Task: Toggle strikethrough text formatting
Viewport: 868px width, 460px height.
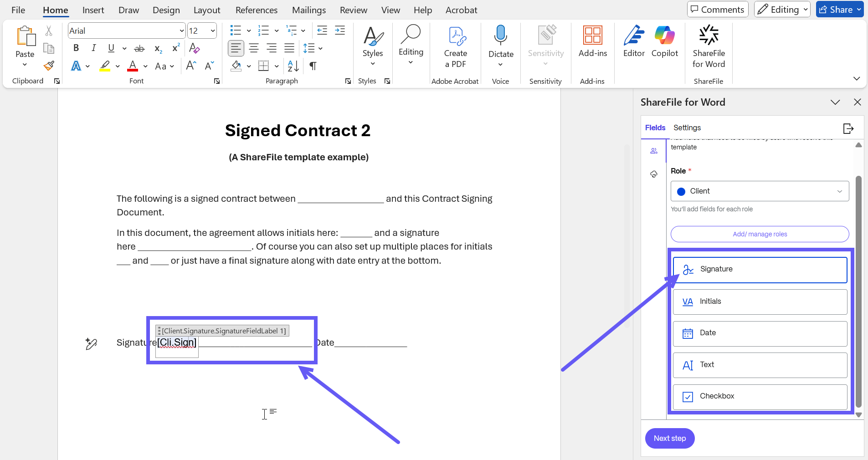Action: click(139, 48)
